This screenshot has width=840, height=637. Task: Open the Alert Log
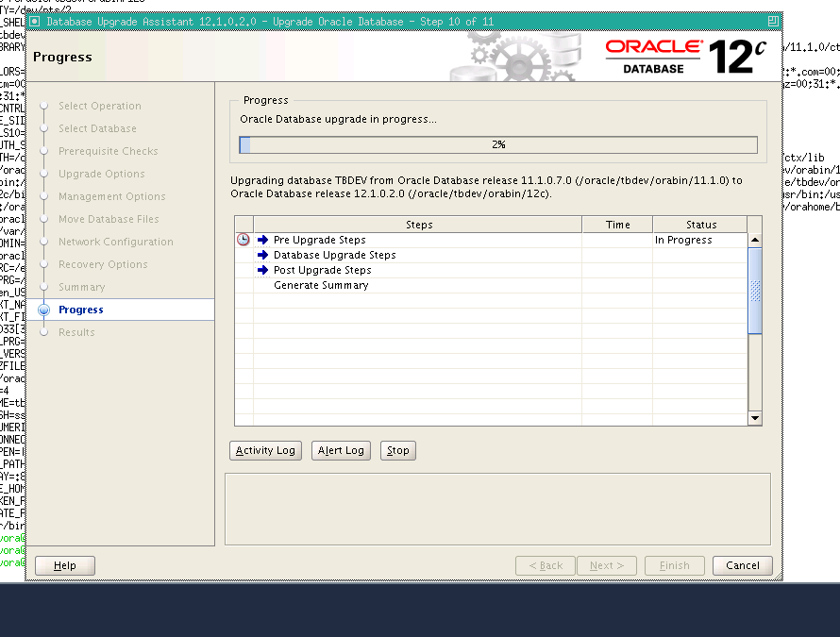pos(341,450)
